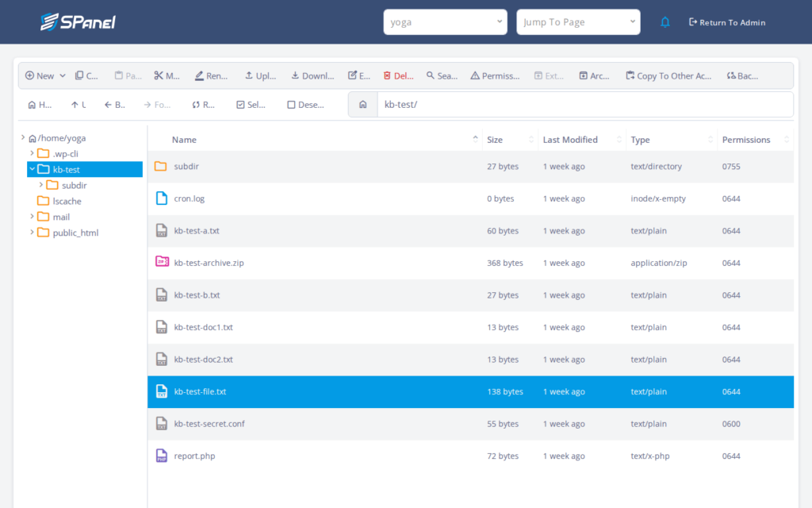Click the 0600 permission value

[x=731, y=424]
